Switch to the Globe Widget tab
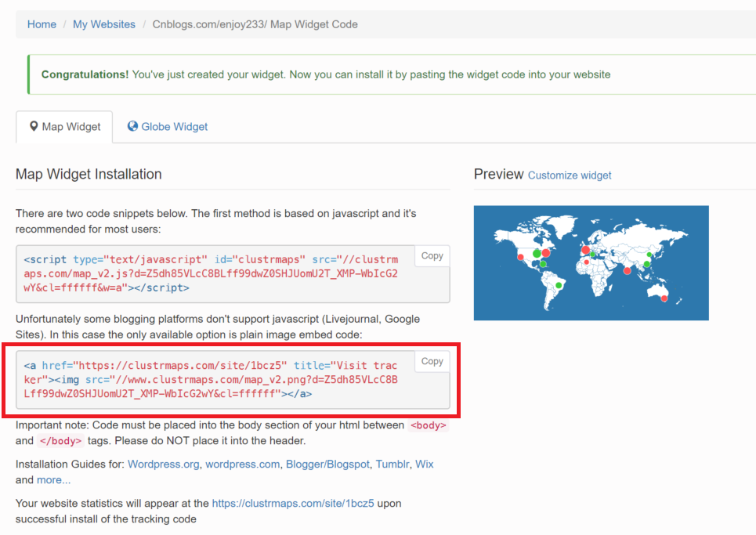 pyautogui.click(x=168, y=127)
